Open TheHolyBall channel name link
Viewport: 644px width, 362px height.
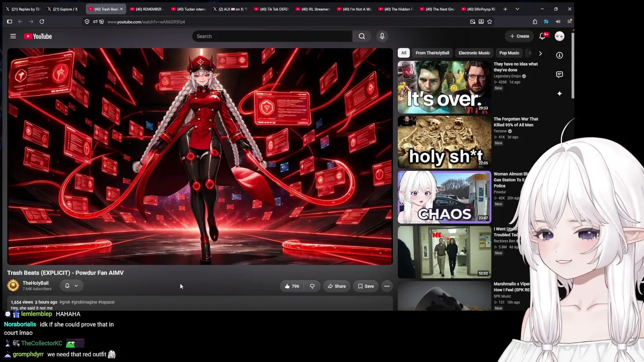(36, 283)
